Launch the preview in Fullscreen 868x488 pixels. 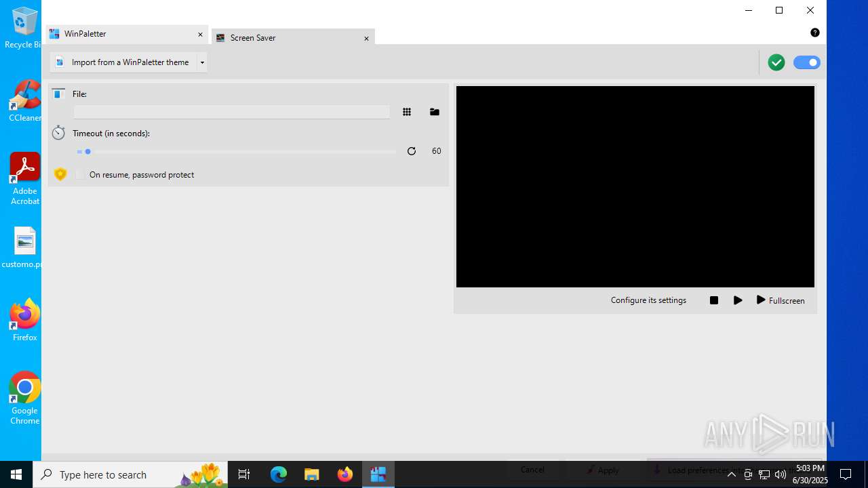781,300
